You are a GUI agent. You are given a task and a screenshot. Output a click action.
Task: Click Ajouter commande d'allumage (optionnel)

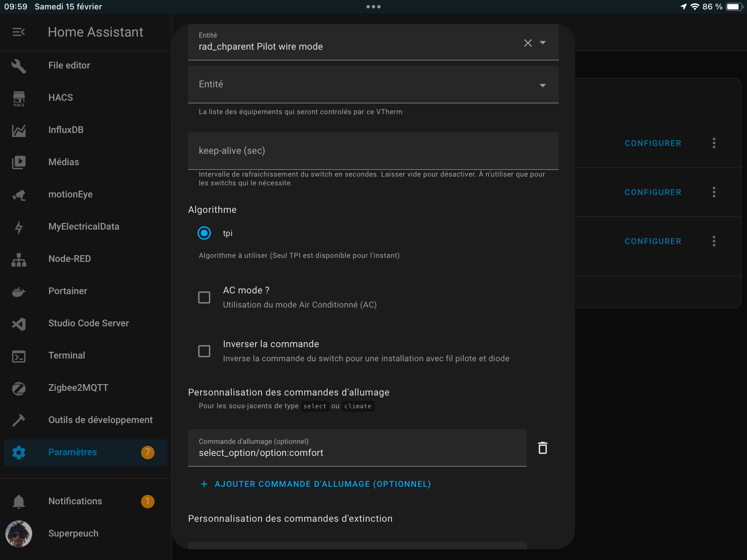pyautogui.click(x=315, y=484)
